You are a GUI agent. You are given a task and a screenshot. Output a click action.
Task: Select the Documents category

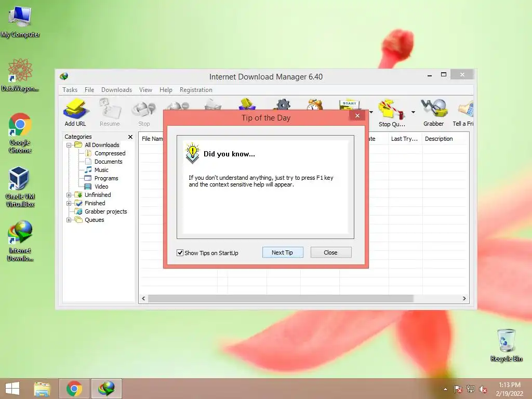point(108,162)
